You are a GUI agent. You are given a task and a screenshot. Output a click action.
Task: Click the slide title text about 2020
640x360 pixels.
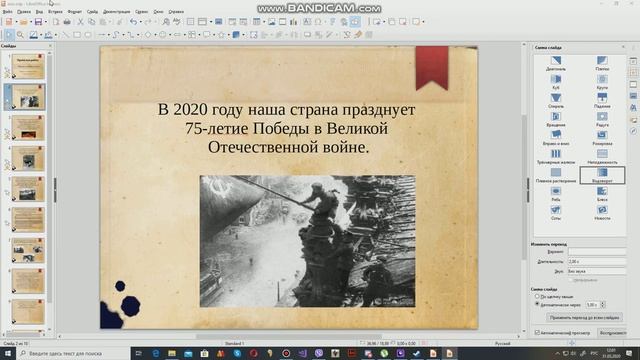[x=287, y=128]
